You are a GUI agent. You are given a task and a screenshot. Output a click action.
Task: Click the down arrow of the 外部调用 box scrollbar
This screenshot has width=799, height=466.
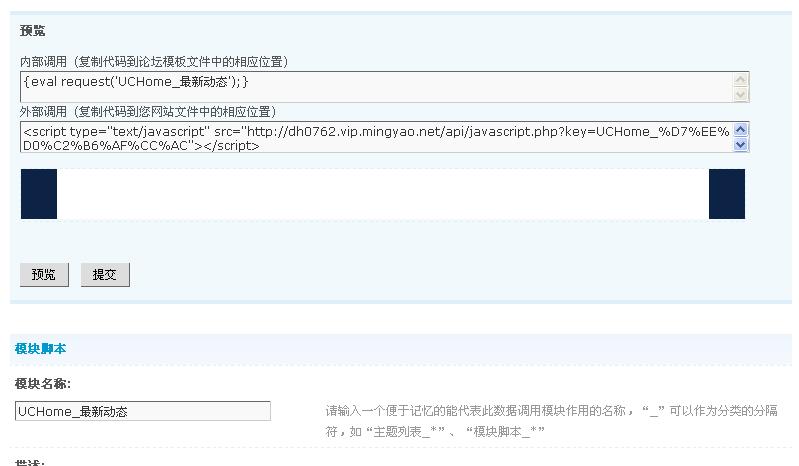pyautogui.click(x=740, y=145)
